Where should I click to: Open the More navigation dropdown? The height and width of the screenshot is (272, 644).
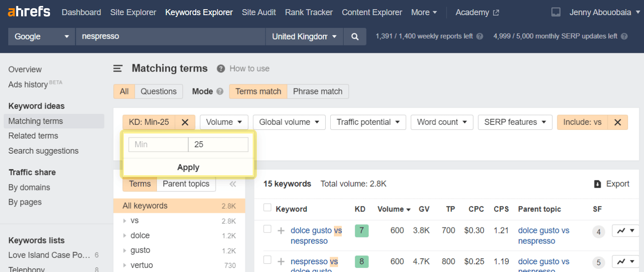coord(424,12)
